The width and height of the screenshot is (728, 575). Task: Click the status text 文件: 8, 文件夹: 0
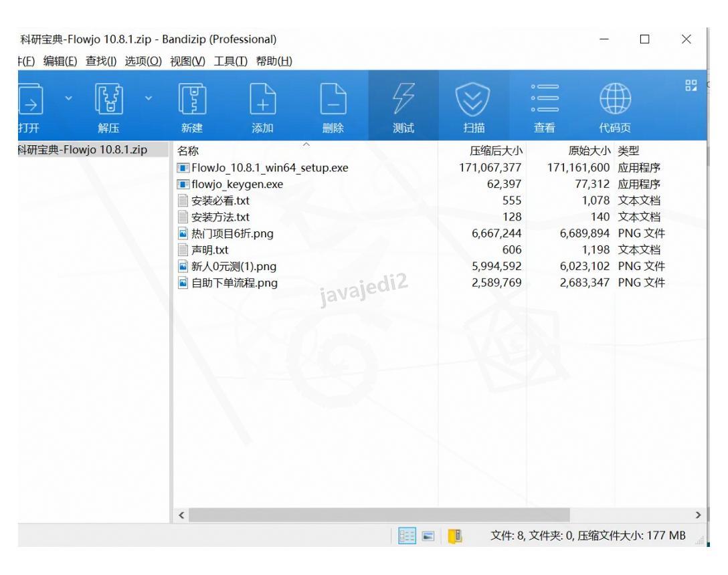click(x=532, y=536)
